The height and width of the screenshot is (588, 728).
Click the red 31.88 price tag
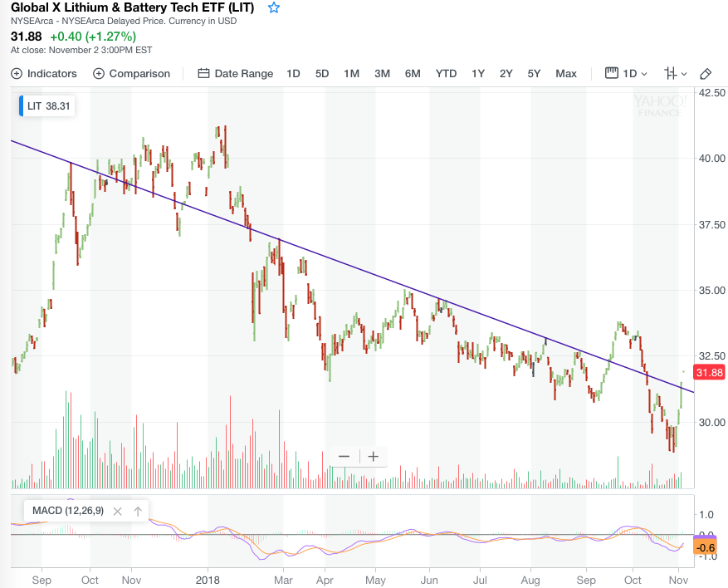(x=710, y=373)
